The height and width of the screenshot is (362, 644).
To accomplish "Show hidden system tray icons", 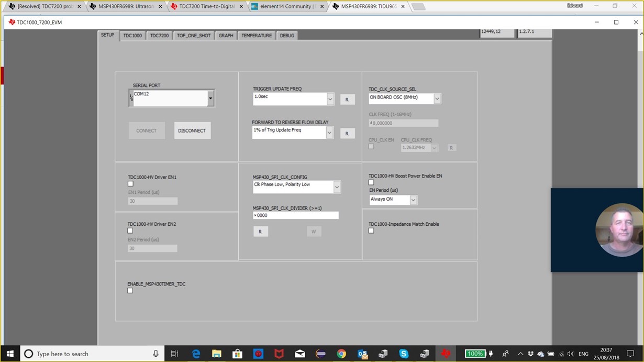I will point(520,354).
